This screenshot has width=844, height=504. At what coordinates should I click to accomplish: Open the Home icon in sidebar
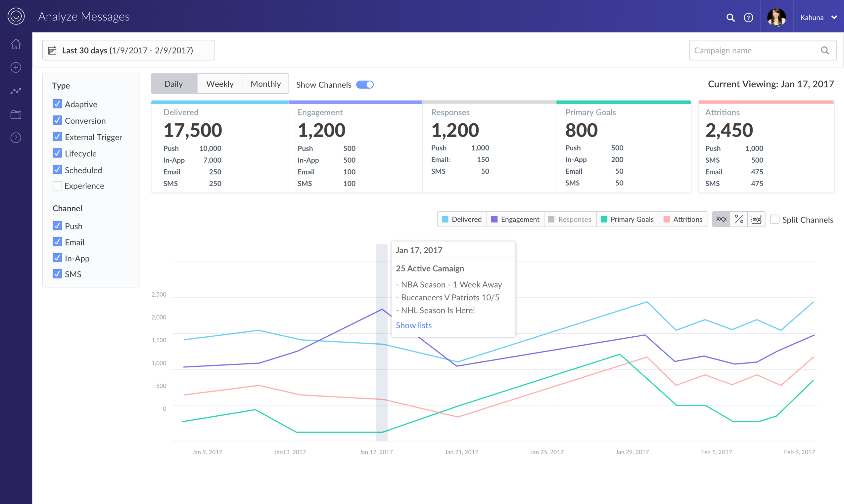pyautogui.click(x=16, y=44)
